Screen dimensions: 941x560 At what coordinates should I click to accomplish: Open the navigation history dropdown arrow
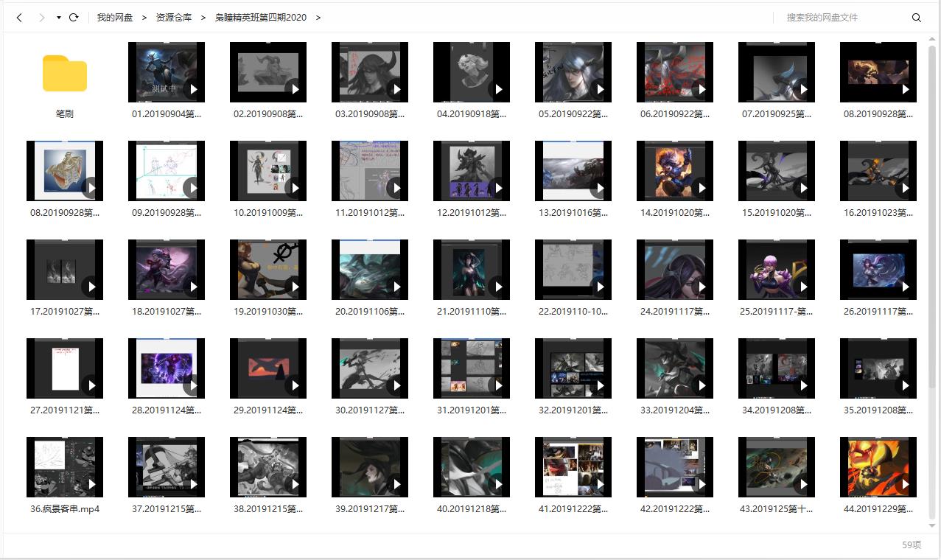click(58, 18)
